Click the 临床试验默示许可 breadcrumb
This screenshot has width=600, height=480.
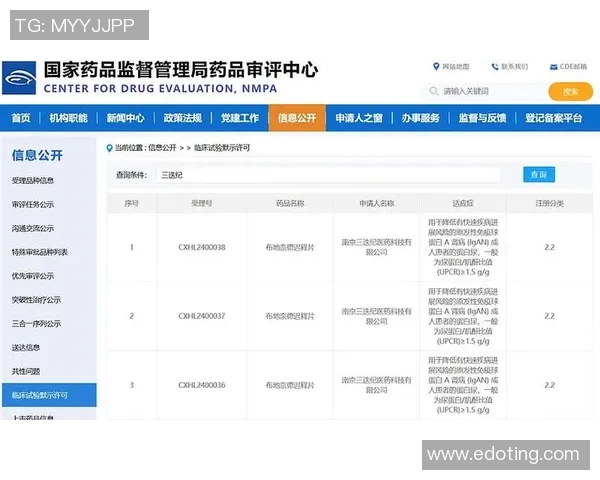(222, 148)
